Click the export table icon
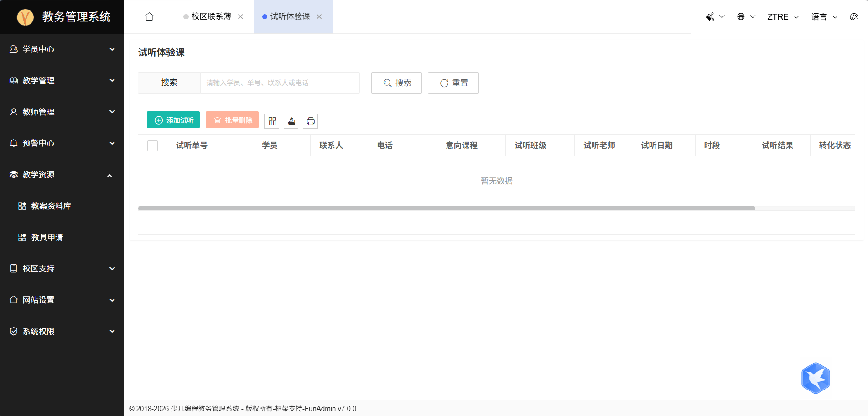This screenshot has width=868, height=416. pyautogui.click(x=291, y=121)
